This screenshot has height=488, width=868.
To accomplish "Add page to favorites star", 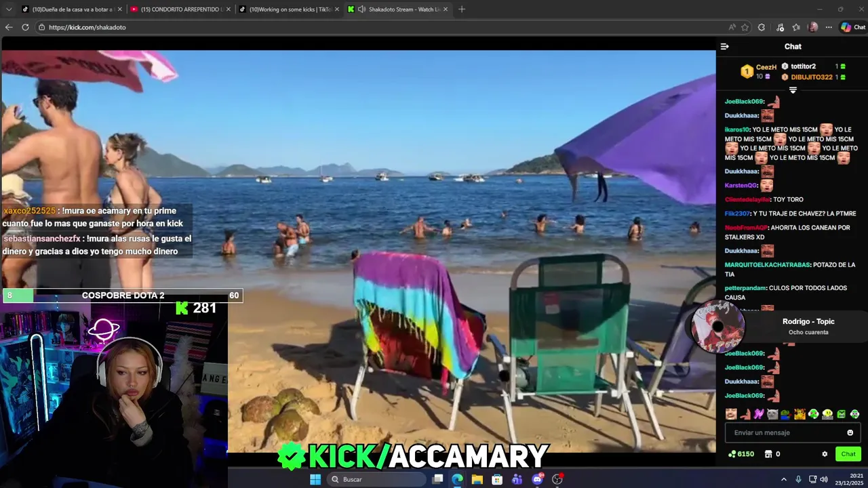I will [x=745, y=27].
